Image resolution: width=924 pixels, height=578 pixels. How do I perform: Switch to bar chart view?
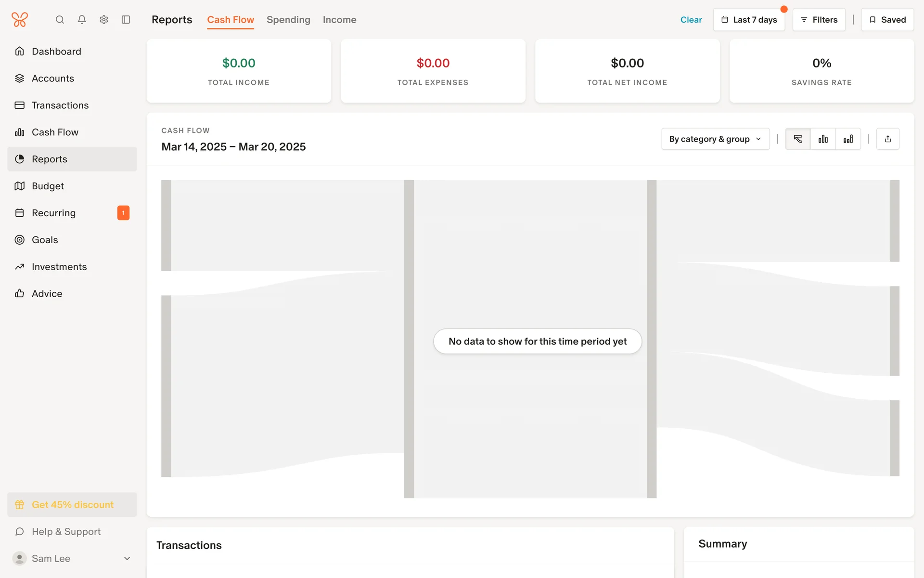pos(823,139)
